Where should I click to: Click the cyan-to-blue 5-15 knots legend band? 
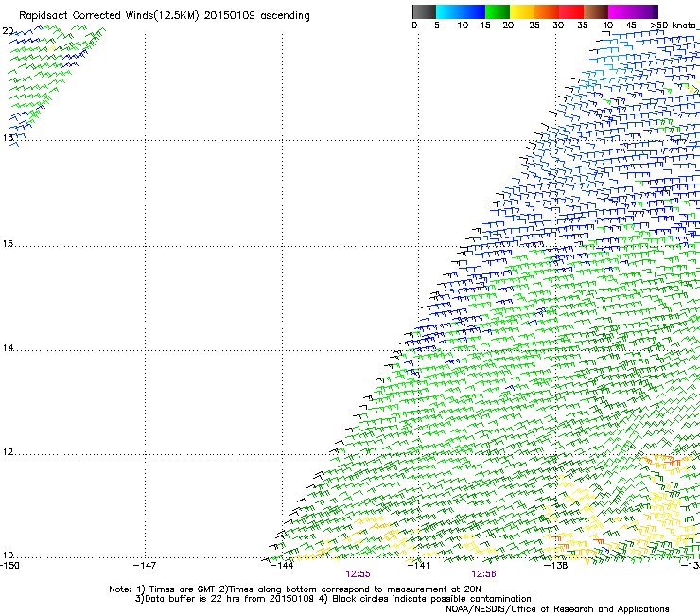(x=461, y=11)
